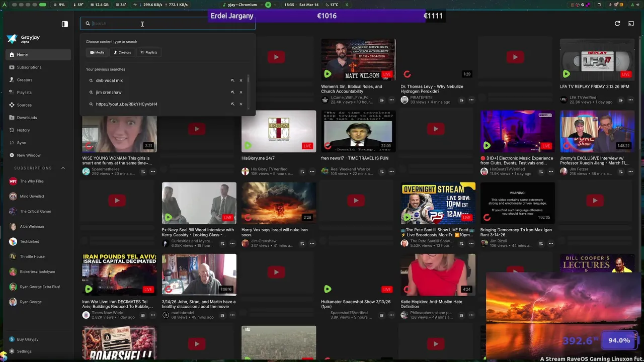
Task: Add HisGlory.me 24/7 to queue
Action: click(x=302, y=171)
